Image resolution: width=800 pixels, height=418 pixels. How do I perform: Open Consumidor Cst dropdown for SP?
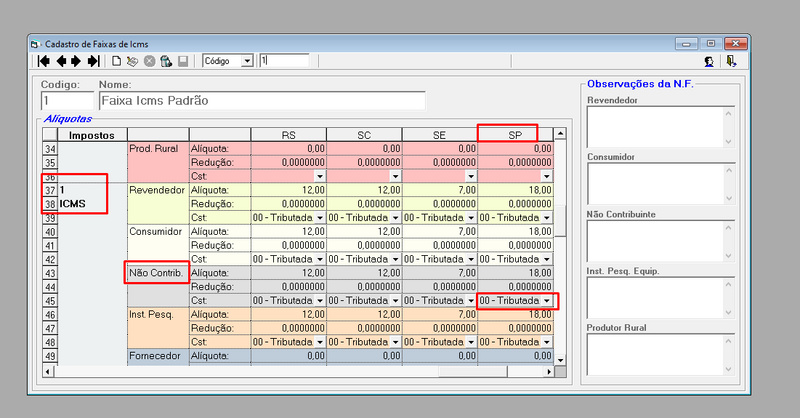click(x=546, y=259)
